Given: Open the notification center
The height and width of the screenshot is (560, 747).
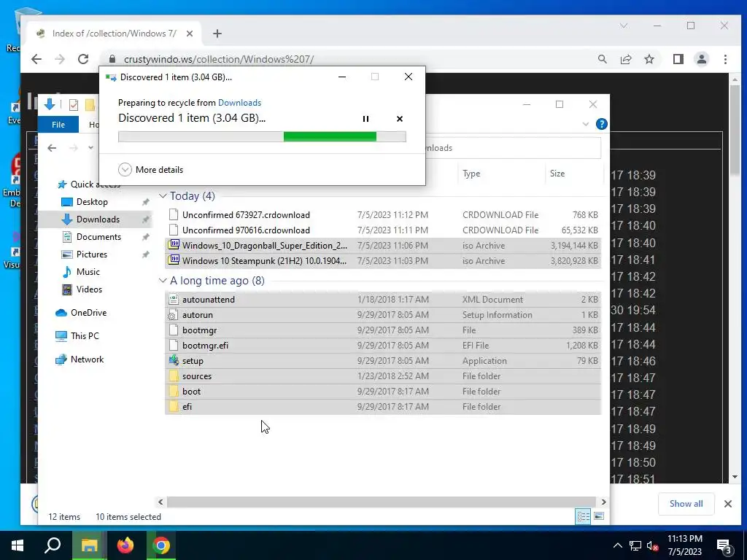Looking at the screenshot, I should (725, 547).
